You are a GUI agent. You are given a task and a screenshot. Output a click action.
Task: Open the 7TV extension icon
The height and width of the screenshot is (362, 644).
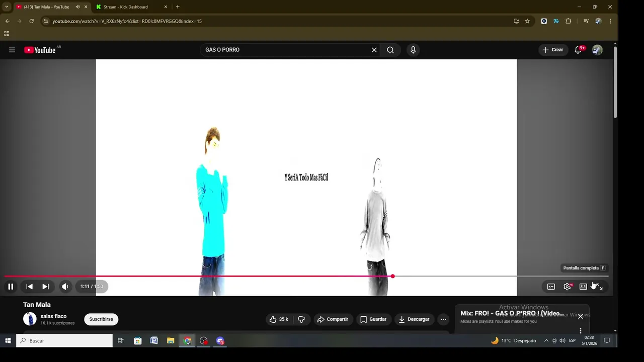click(x=556, y=21)
